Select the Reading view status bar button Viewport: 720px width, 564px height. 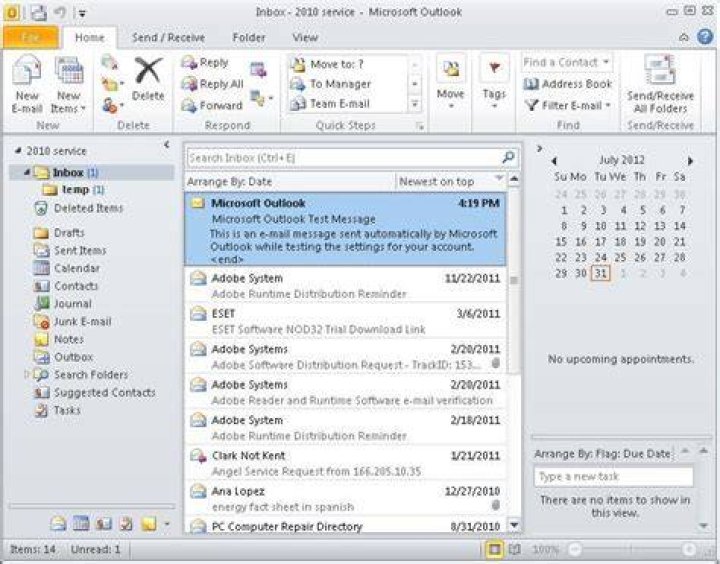[x=515, y=549]
